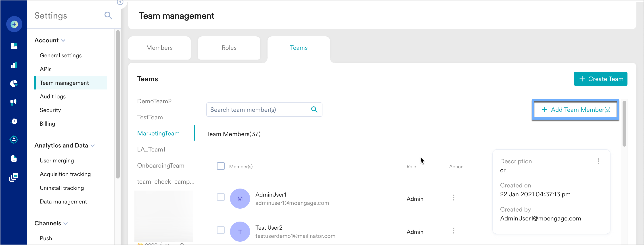Collapse the Channels section chevron
Viewport: 644px width, 245px height.
tap(66, 224)
